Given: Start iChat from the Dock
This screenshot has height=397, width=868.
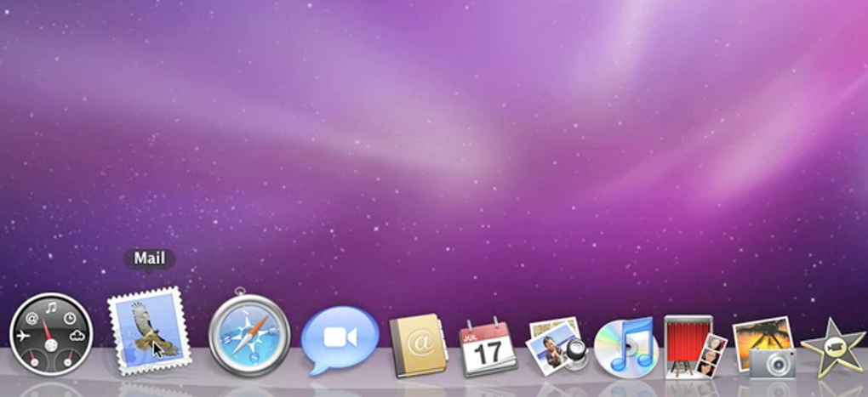Looking at the screenshot, I should 340,339.
